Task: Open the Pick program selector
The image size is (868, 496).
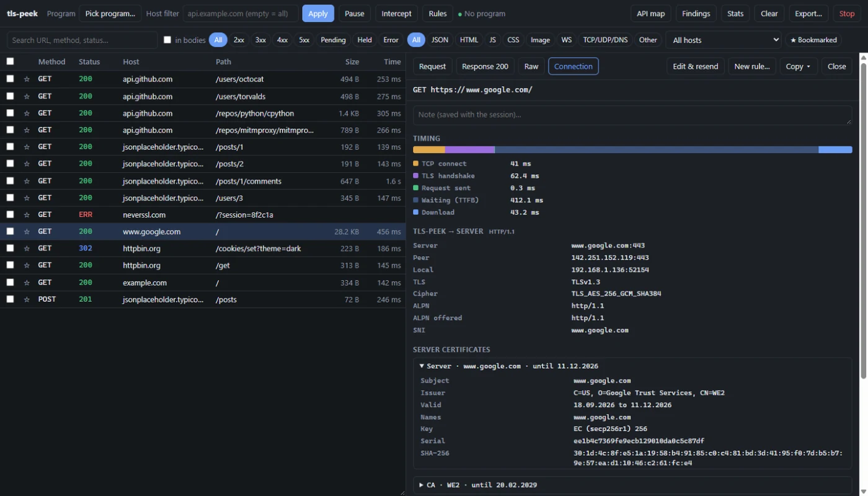Action: click(110, 14)
